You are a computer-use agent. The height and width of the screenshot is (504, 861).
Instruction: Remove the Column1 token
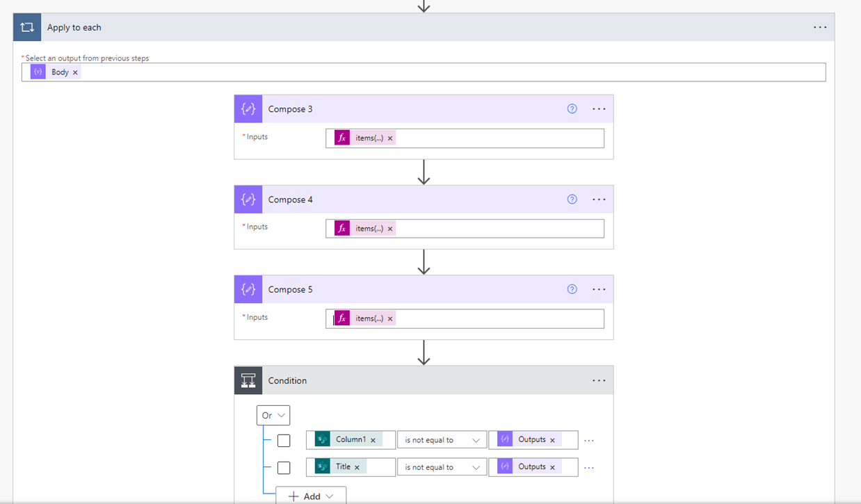click(x=373, y=440)
